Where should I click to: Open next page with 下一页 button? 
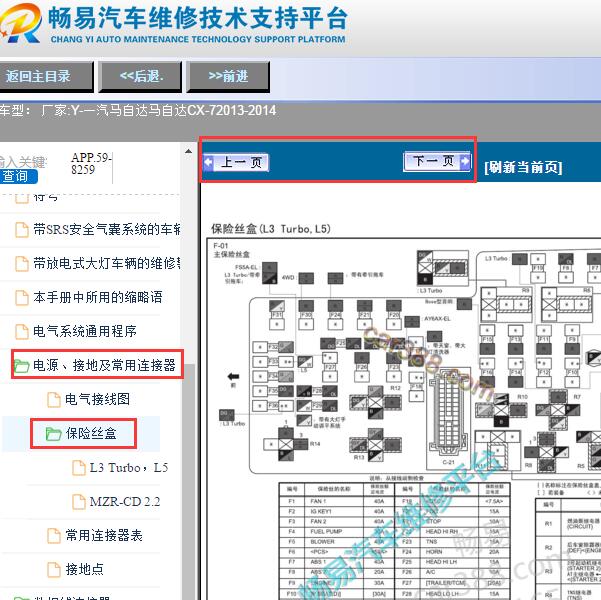pyautogui.click(x=437, y=161)
